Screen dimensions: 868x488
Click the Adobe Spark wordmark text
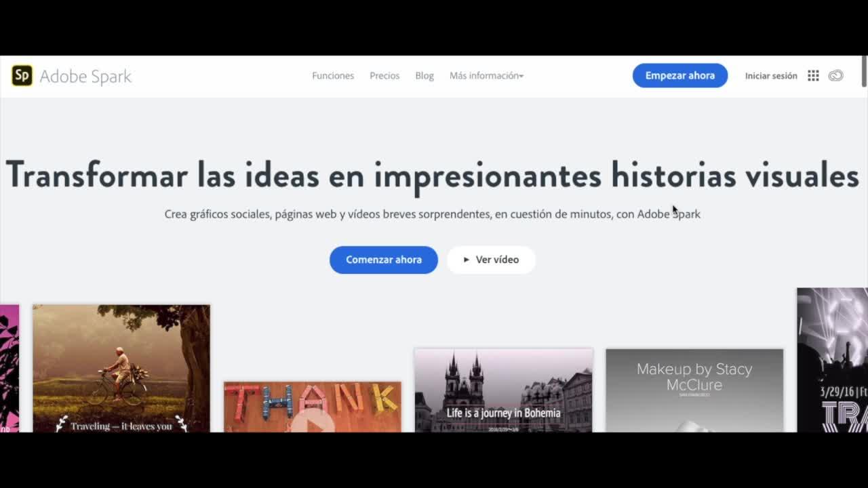pyautogui.click(x=85, y=76)
